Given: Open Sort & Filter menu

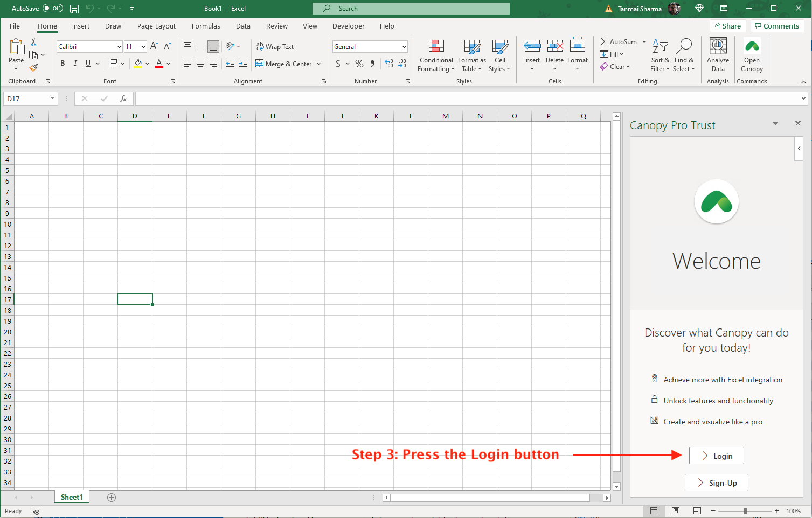Looking at the screenshot, I should [660, 55].
